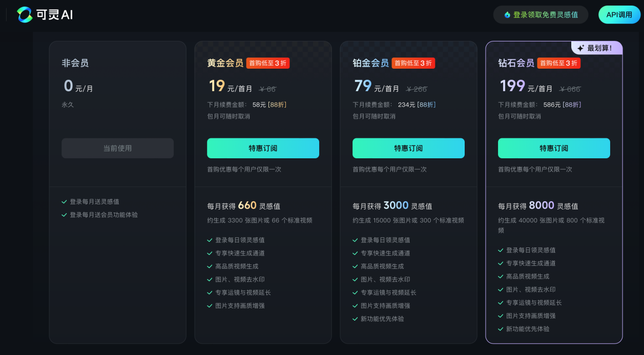Viewport: 644px width, 355px height.
Task: Click the disabled 当前使用 button
Action: [117, 148]
